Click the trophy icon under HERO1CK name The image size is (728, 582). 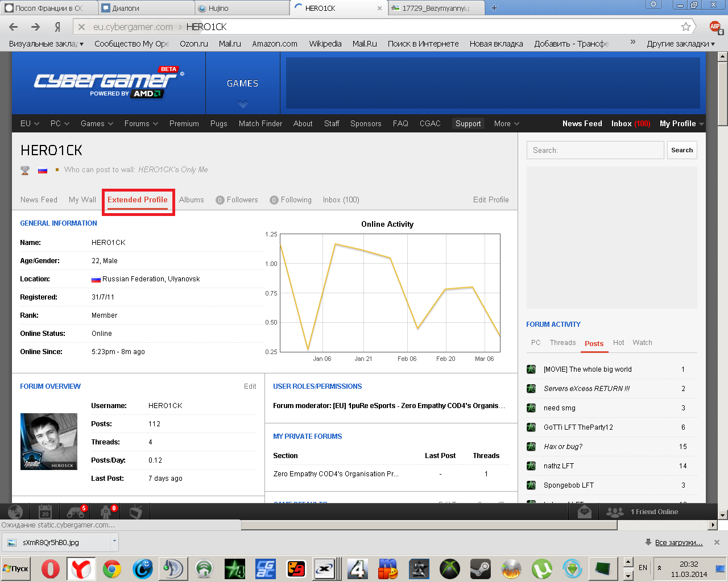click(25, 170)
